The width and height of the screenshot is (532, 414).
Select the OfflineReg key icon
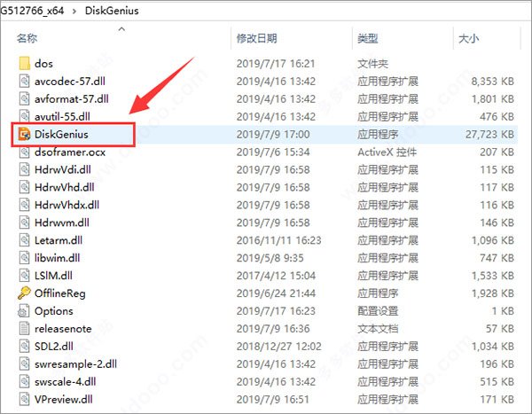pos(24,293)
